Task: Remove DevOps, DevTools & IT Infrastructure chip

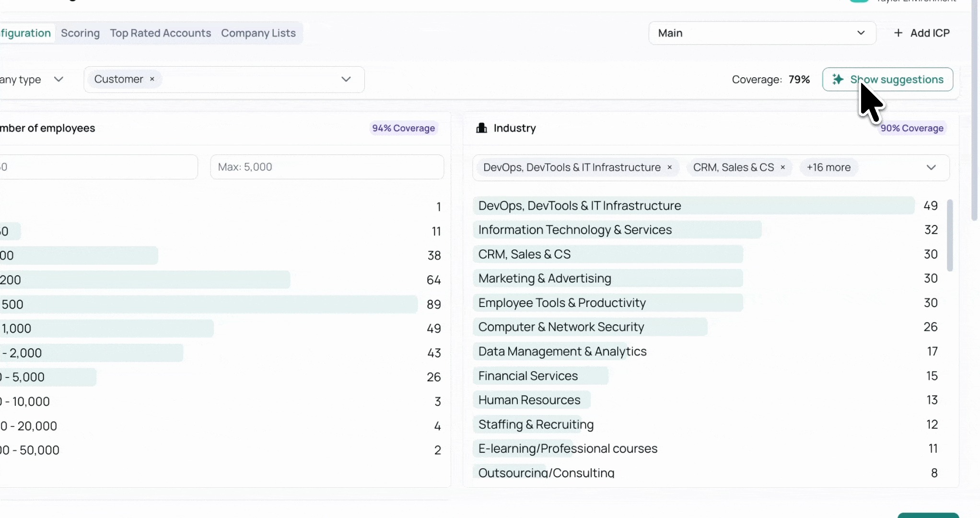Action: pyautogui.click(x=670, y=167)
